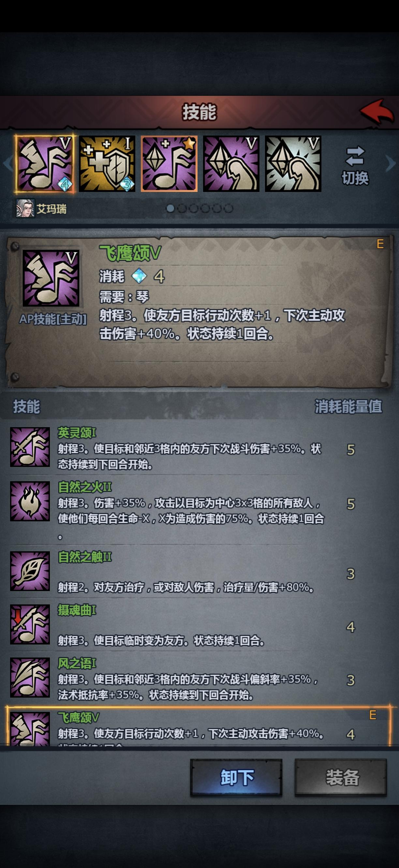The width and height of the screenshot is (399, 868).
Task: Choose the 英灵颂I skill icon
Action: [x=30, y=447]
